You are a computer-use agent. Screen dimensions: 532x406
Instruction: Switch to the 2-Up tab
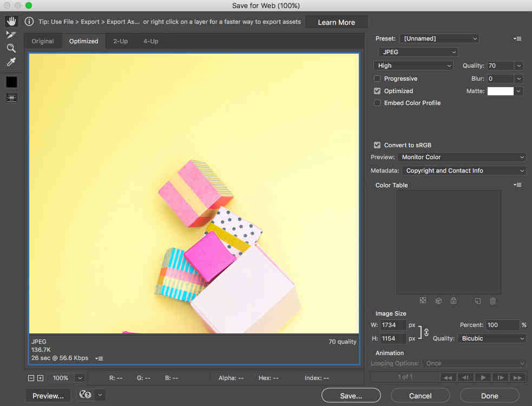pyautogui.click(x=120, y=41)
